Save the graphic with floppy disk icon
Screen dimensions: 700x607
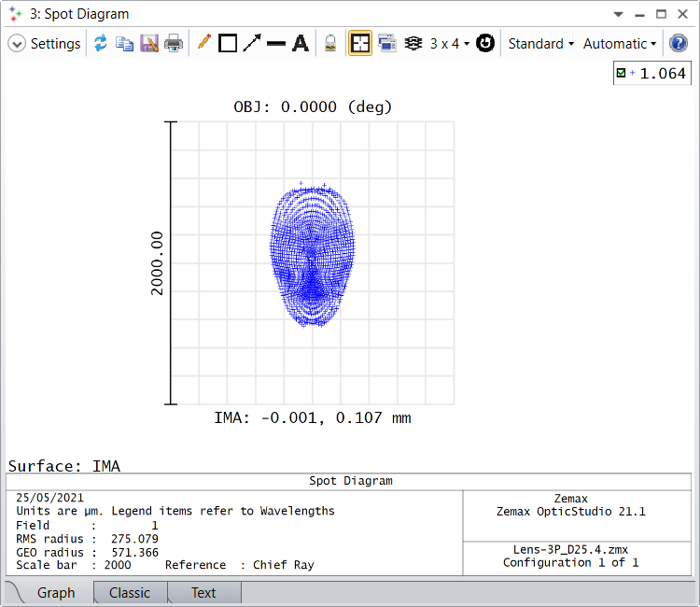tap(149, 43)
